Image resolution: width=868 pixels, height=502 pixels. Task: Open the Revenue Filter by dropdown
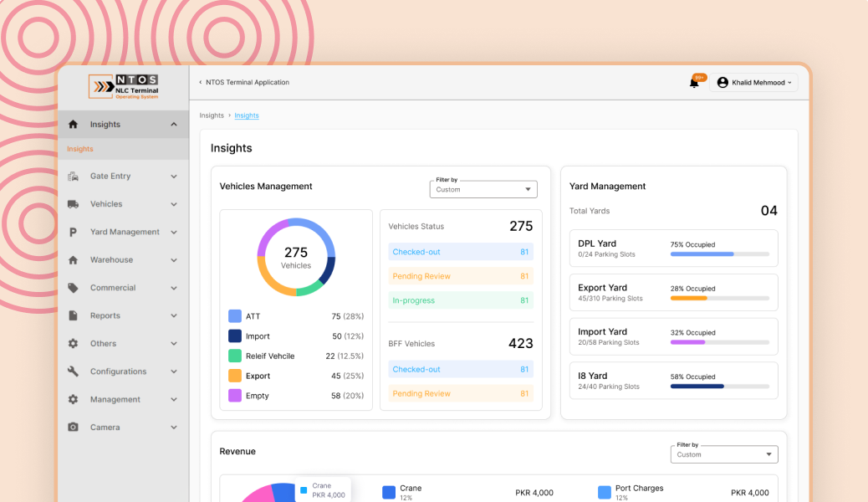[x=724, y=454]
